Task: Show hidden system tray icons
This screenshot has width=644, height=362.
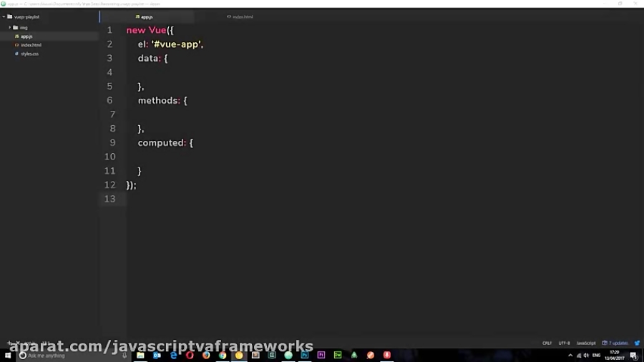Action: pos(570,356)
